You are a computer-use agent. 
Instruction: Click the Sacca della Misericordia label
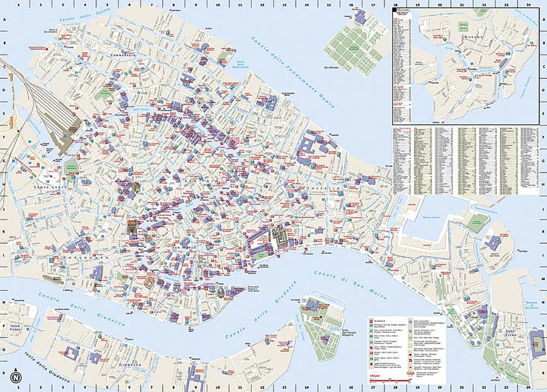point(243,64)
